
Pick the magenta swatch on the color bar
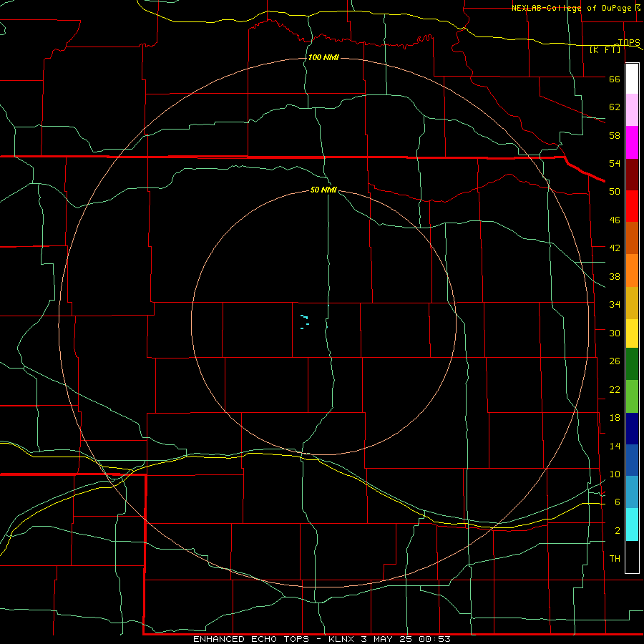(632, 142)
